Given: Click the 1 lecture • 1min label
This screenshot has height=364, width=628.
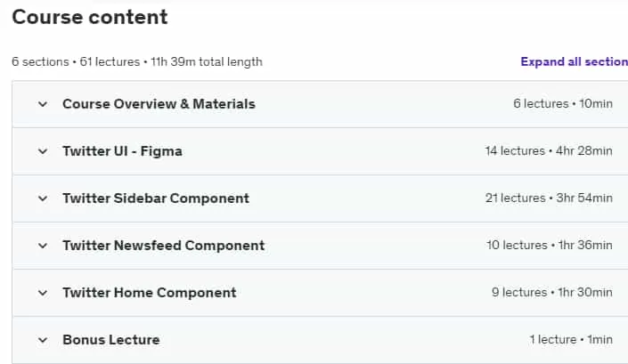Looking at the screenshot, I should [x=571, y=340].
